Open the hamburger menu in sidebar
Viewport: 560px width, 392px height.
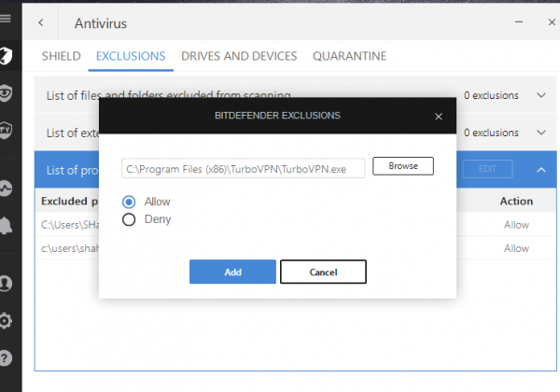[x=6, y=19]
